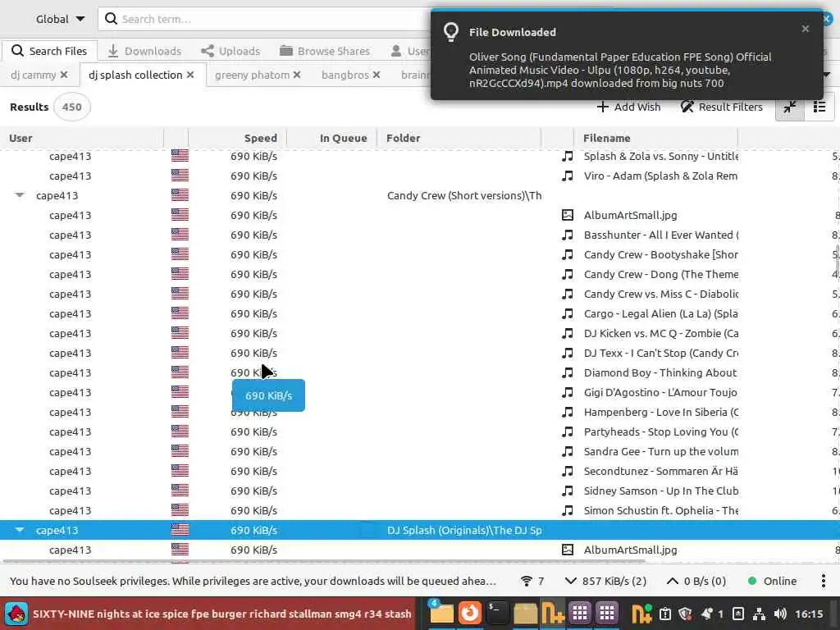The image size is (840, 630).
Task: Open the Result Filters panel
Action: (x=722, y=107)
